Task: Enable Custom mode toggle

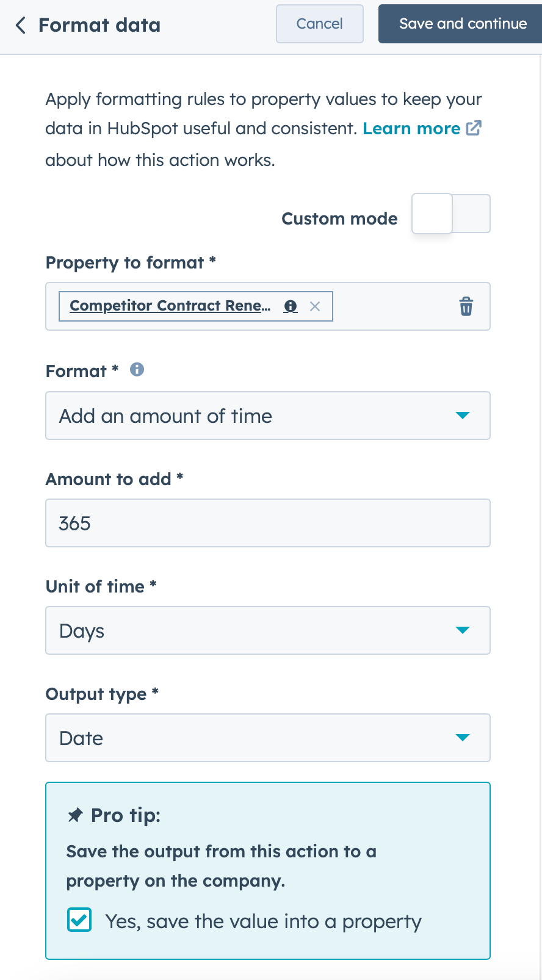Action: click(450, 214)
